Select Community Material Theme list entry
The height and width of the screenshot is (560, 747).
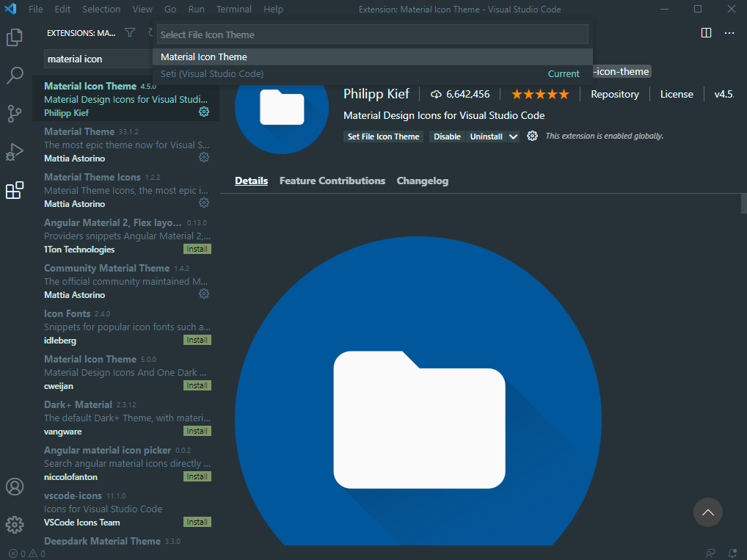[125, 280]
